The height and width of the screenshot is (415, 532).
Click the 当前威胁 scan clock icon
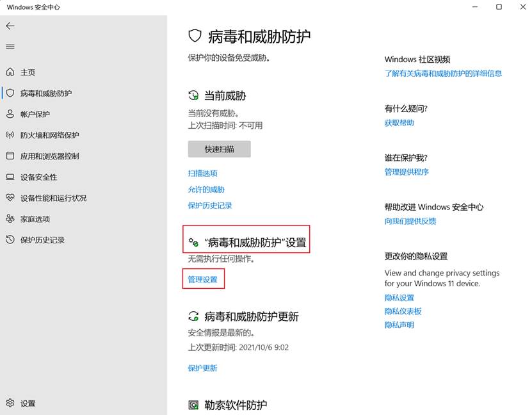pyautogui.click(x=193, y=95)
